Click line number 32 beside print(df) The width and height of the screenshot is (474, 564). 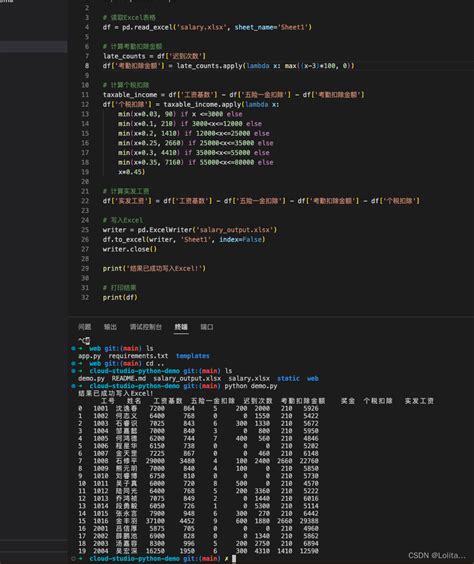click(85, 297)
